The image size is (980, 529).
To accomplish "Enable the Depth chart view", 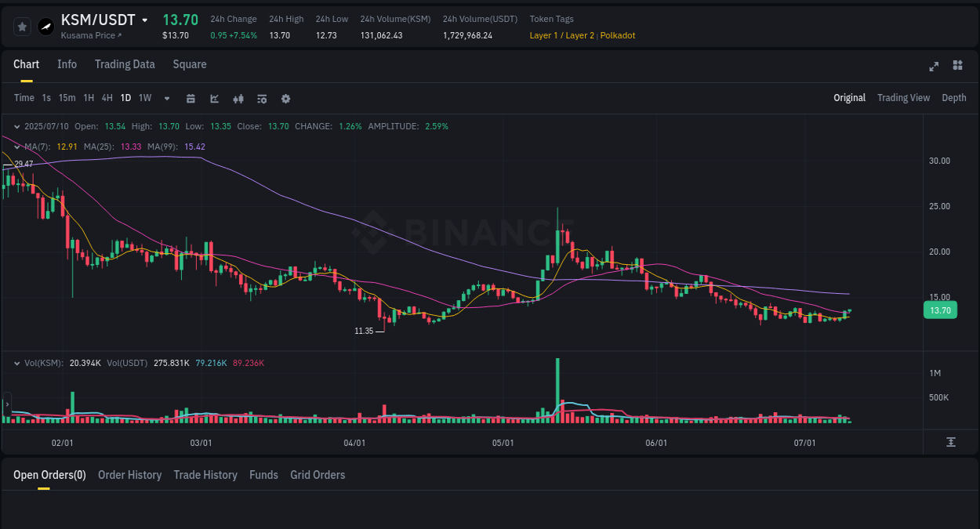I will (x=953, y=98).
